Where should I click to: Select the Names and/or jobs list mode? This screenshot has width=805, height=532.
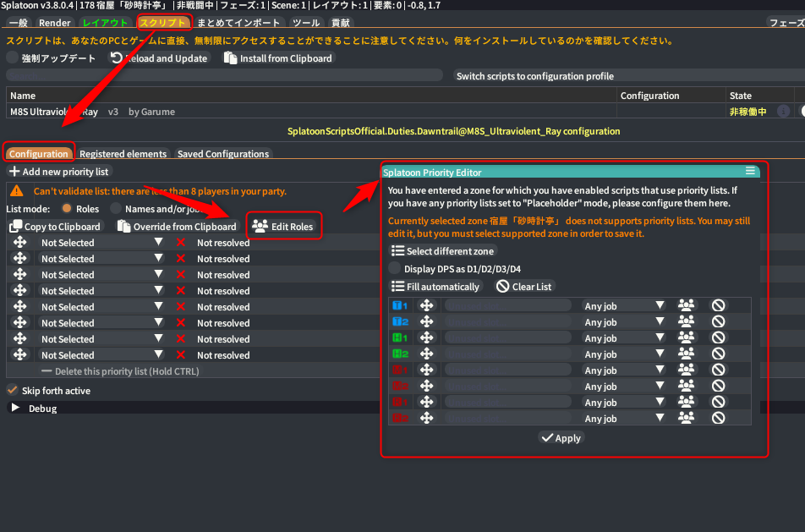[116, 208]
